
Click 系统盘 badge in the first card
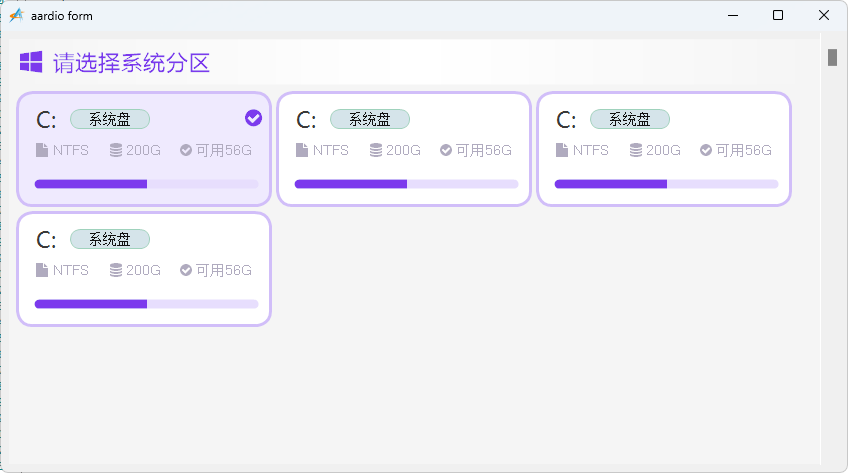(x=110, y=119)
